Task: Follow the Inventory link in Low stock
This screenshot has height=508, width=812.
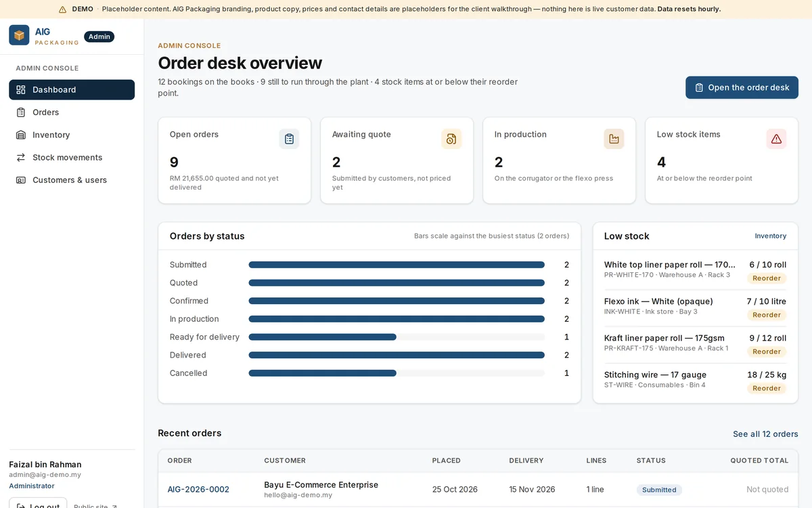Action: (x=770, y=236)
